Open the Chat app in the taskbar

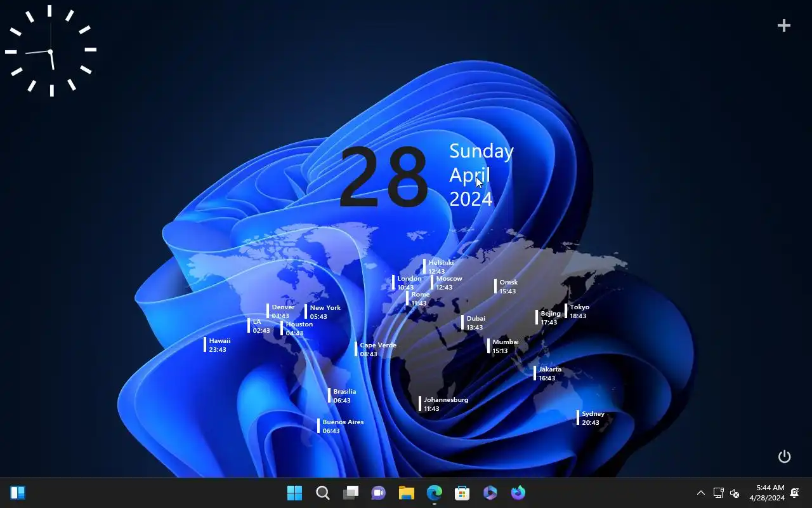pos(379,493)
